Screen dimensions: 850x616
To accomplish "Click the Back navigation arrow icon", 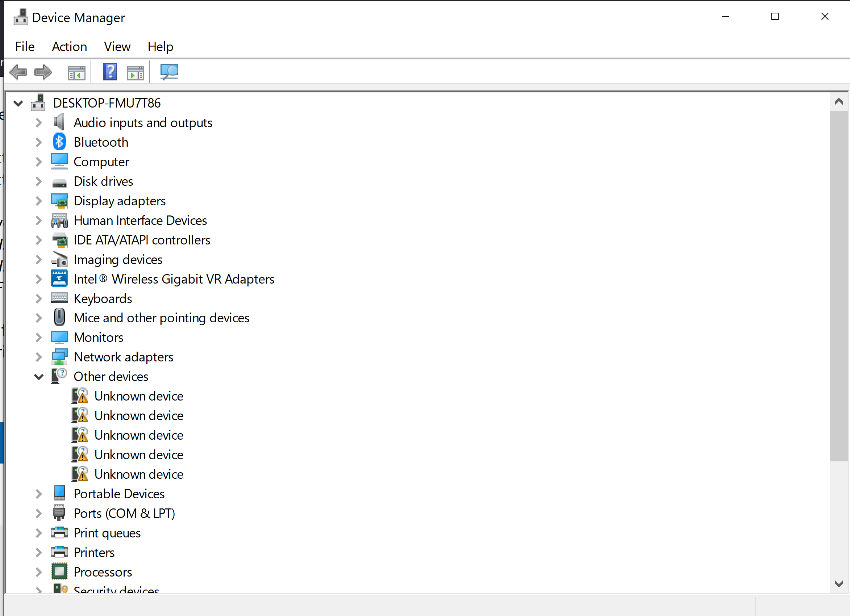I will pos(18,72).
